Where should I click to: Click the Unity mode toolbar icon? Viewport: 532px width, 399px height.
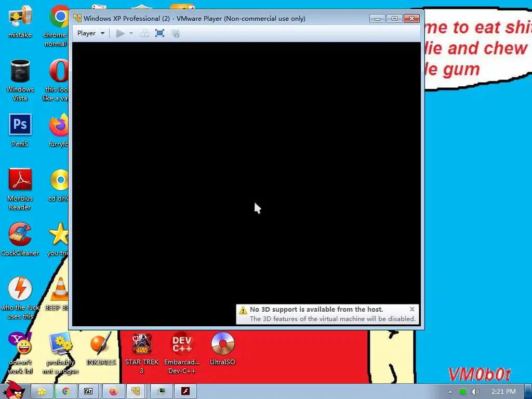coord(176,33)
